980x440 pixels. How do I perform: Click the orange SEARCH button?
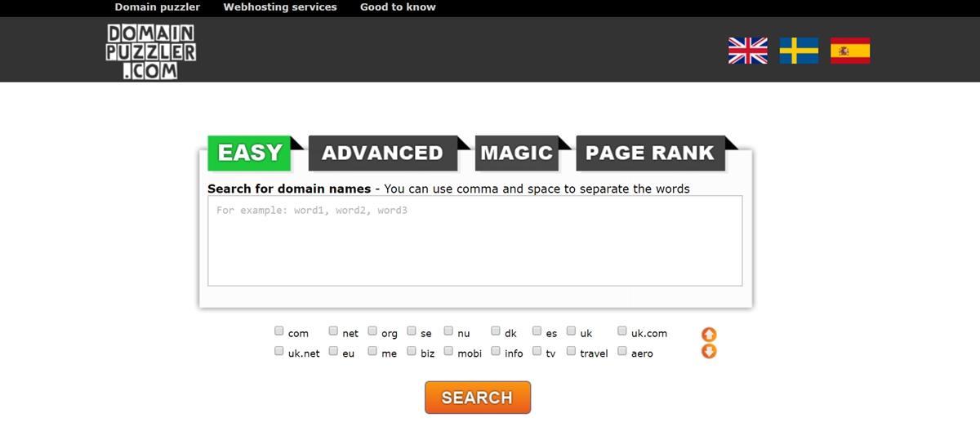[x=478, y=398]
